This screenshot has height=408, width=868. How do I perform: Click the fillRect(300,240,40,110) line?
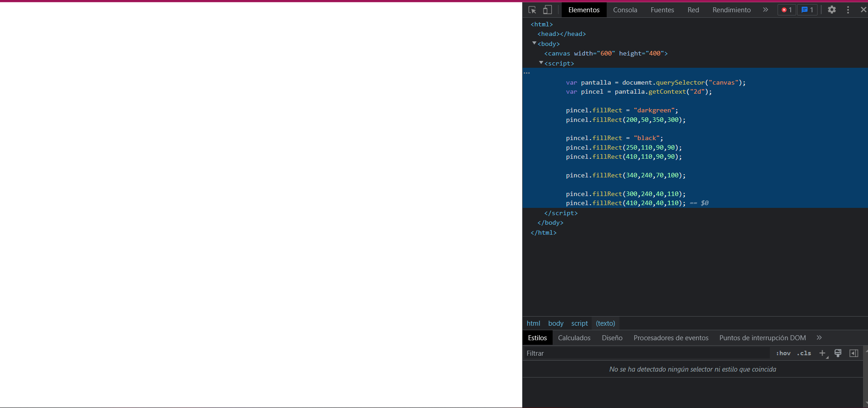coord(626,194)
